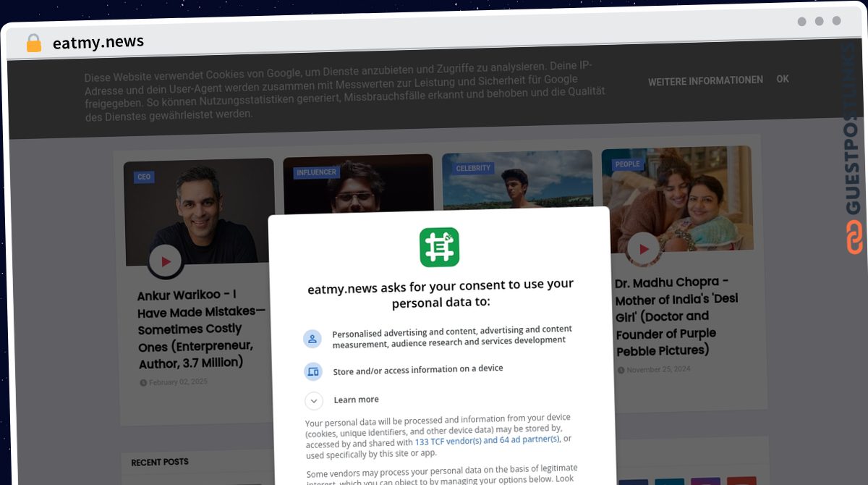The width and height of the screenshot is (868, 485).
Task: Click the orange padlock icon
Action: pos(33,43)
